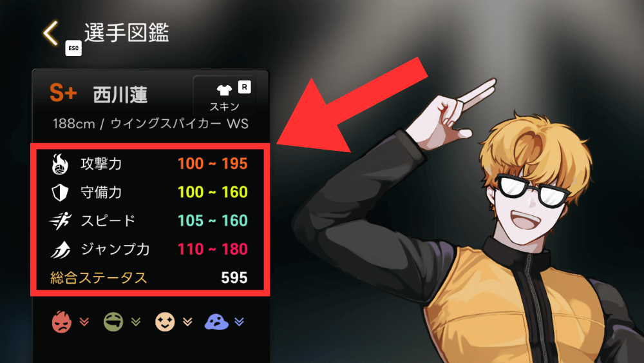Expand the red chevron beside angry face
The width and height of the screenshot is (644, 363).
pos(84,322)
